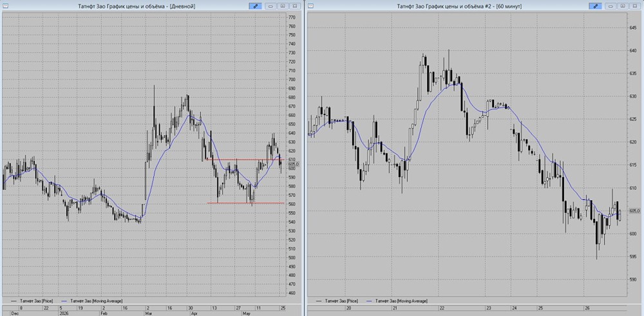Close the Дневной chart window

(294, 6)
